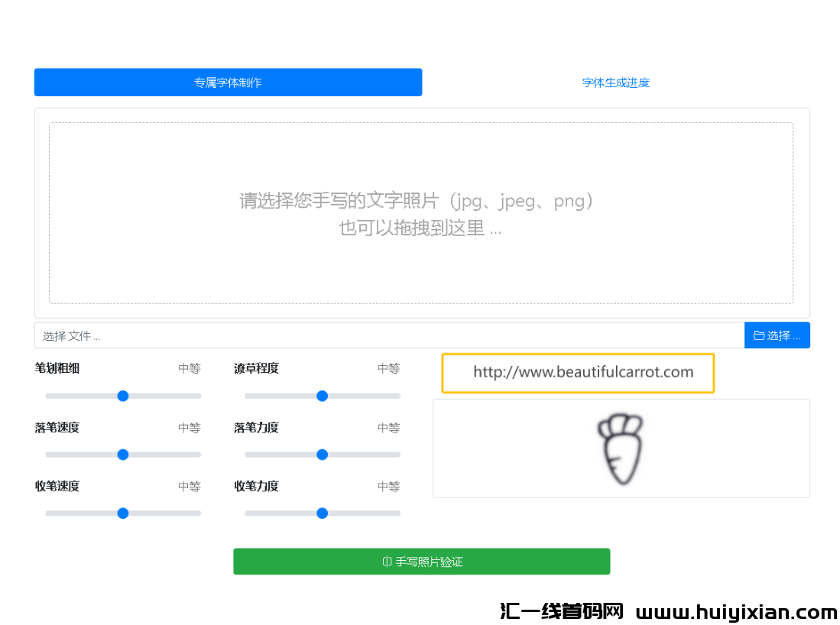Click the 汇一线首码网 watermark text
The height and width of the screenshot is (625, 840).
[562, 610]
